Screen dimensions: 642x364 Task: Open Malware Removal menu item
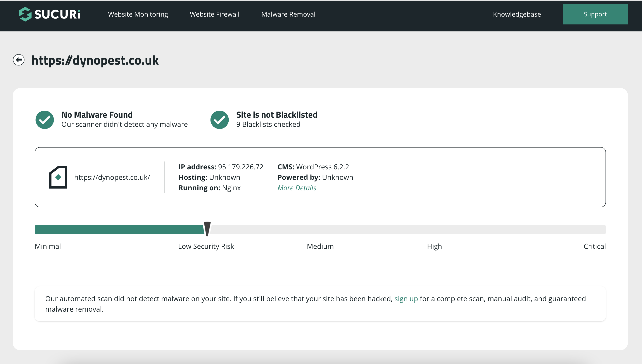click(288, 14)
